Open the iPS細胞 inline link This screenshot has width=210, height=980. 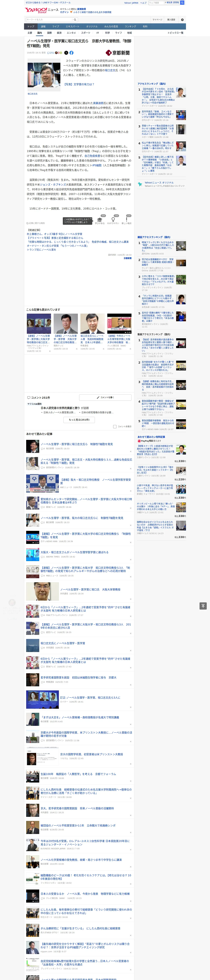point(96,165)
